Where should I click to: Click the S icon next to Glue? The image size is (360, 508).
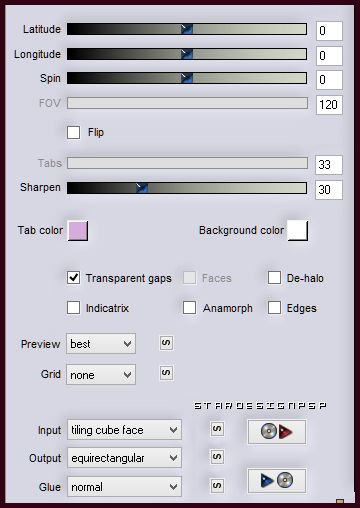[217, 485]
